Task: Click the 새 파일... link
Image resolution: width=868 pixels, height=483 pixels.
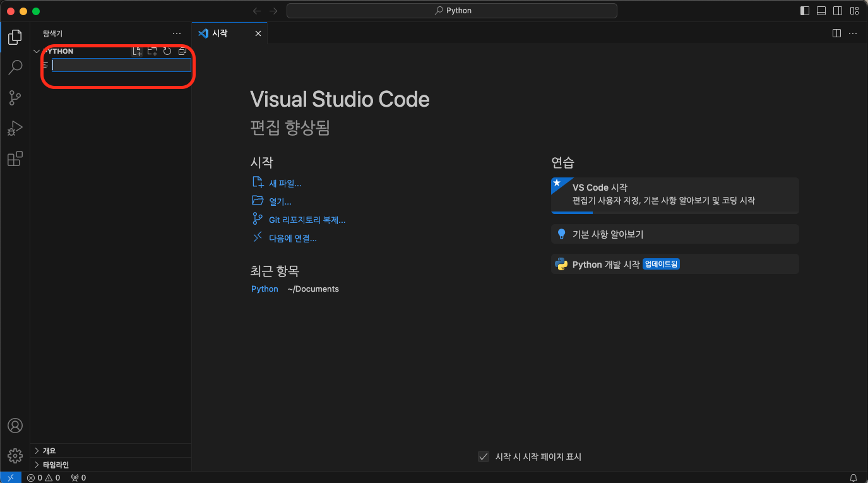Action: click(x=285, y=183)
